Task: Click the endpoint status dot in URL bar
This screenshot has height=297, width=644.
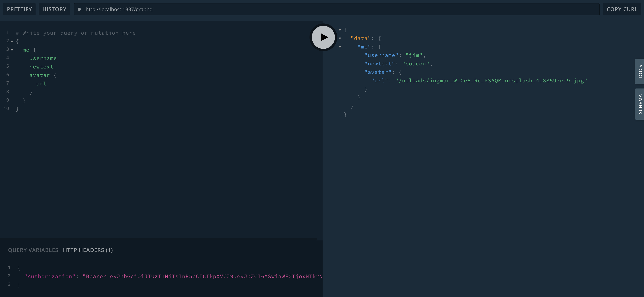Action: (x=79, y=9)
